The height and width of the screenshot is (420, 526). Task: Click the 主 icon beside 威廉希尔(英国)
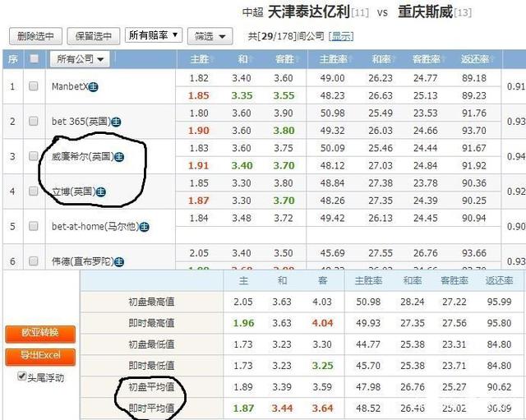119,157
